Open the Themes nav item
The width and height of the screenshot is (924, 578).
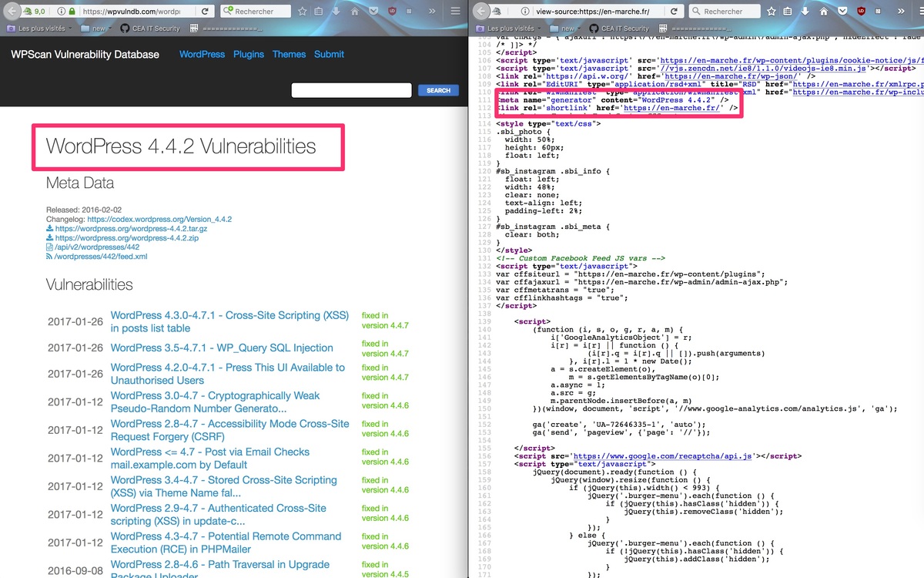click(289, 54)
